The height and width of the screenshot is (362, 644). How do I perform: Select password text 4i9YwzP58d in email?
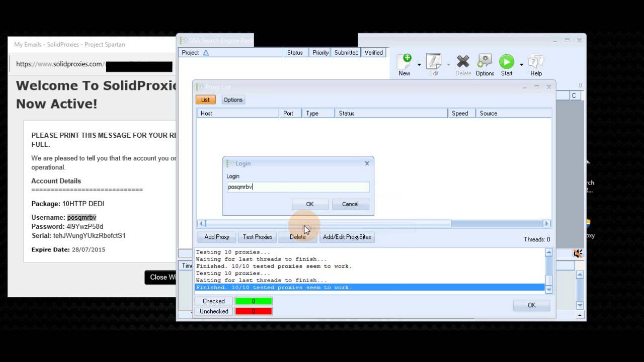pos(85,227)
